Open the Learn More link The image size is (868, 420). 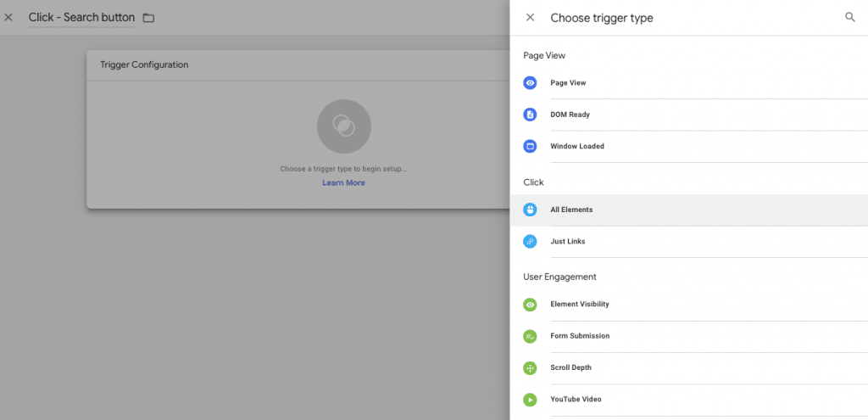[343, 182]
